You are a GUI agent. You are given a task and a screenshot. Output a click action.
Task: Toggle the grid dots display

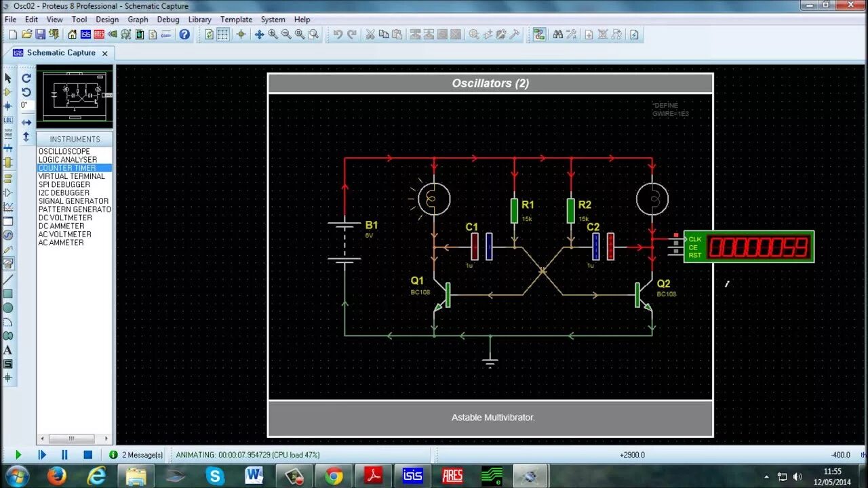click(x=222, y=34)
